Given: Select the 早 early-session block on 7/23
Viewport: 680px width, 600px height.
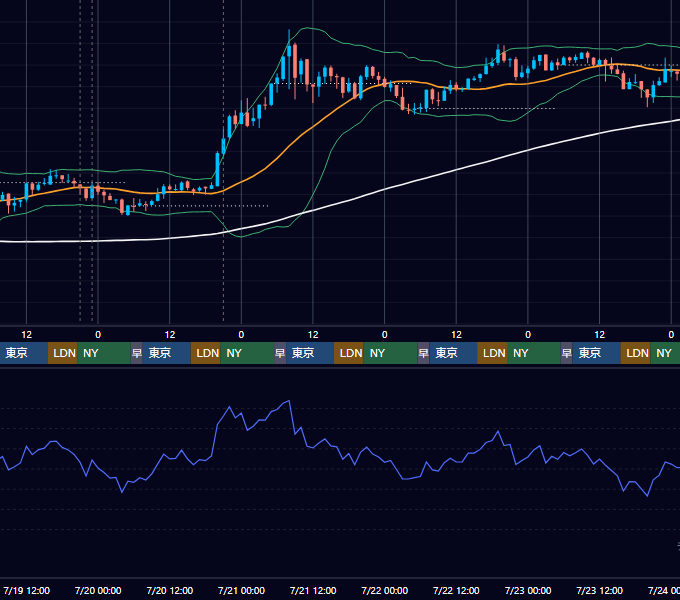Looking at the screenshot, I should 566,353.
